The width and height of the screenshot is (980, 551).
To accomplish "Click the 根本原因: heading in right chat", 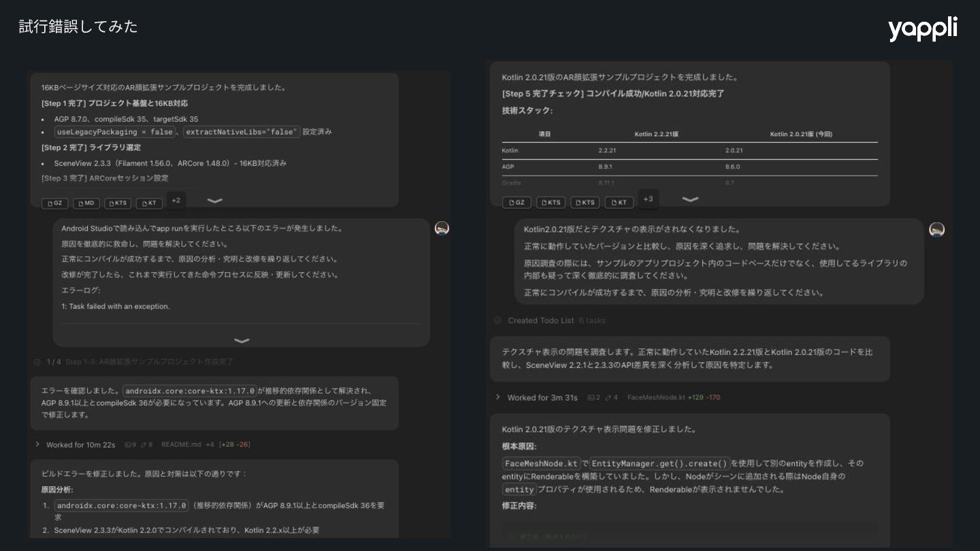I will (x=519, y=446).
